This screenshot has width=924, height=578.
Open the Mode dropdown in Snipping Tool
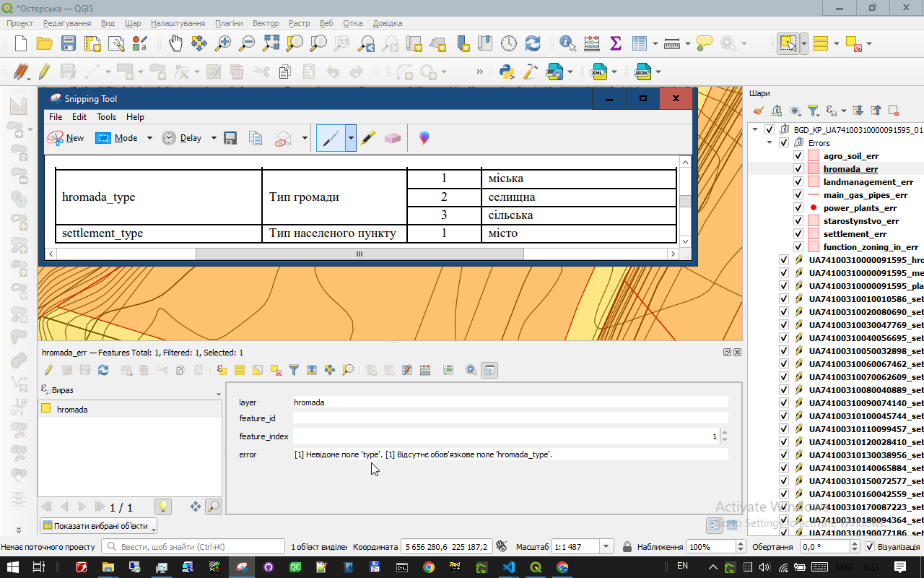tap(149, 138)
